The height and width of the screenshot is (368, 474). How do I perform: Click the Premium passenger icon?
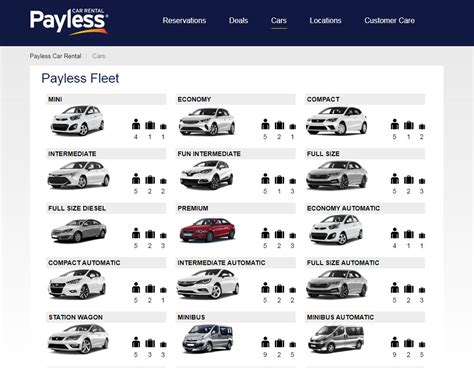265,233
